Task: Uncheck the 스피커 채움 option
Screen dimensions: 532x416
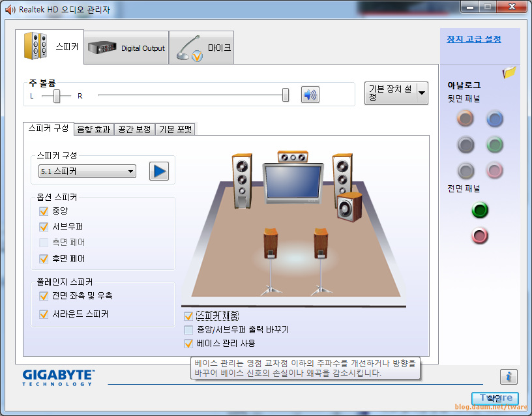Action: pyautogui.click(x=188, y=316)
